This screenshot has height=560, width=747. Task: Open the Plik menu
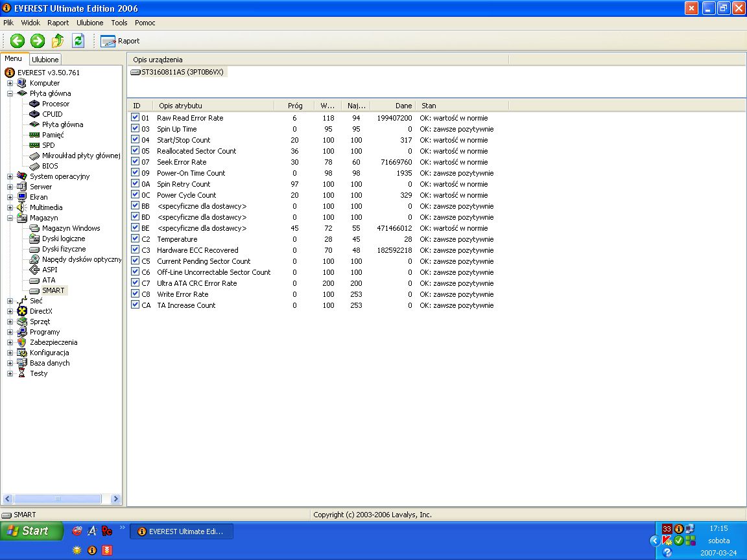[8, 23]
